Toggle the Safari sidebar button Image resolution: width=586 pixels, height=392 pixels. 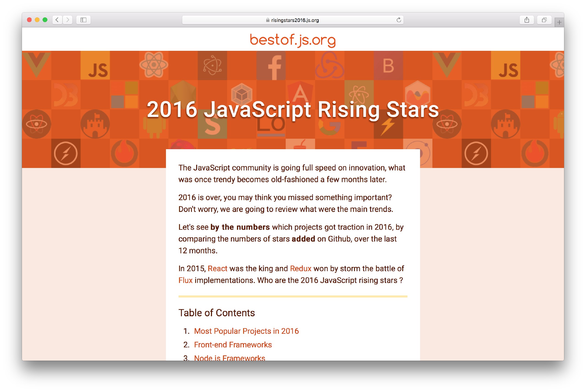(x=83, y=20)
